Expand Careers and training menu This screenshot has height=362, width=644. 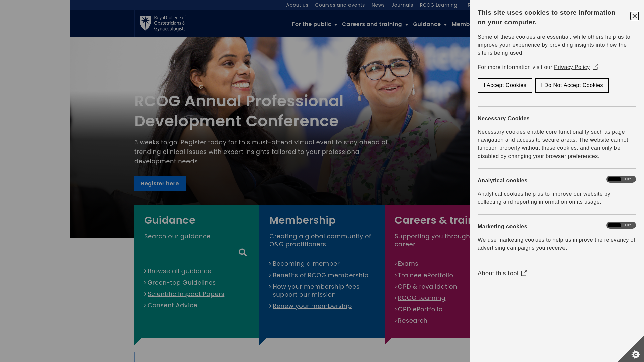click(375, 24)
